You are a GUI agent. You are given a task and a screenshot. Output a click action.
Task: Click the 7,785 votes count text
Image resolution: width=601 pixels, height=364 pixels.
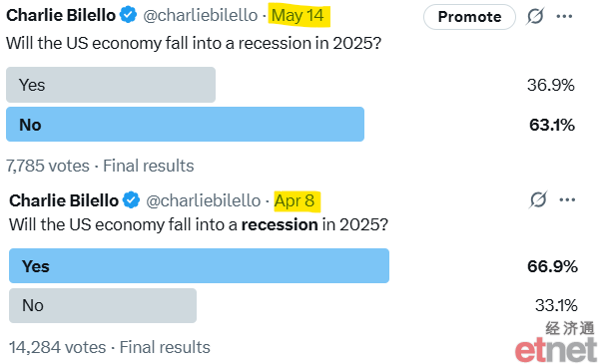48,167
